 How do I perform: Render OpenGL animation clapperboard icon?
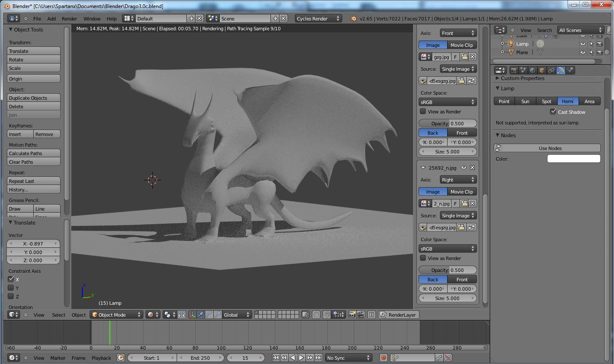tap(361, 315)
